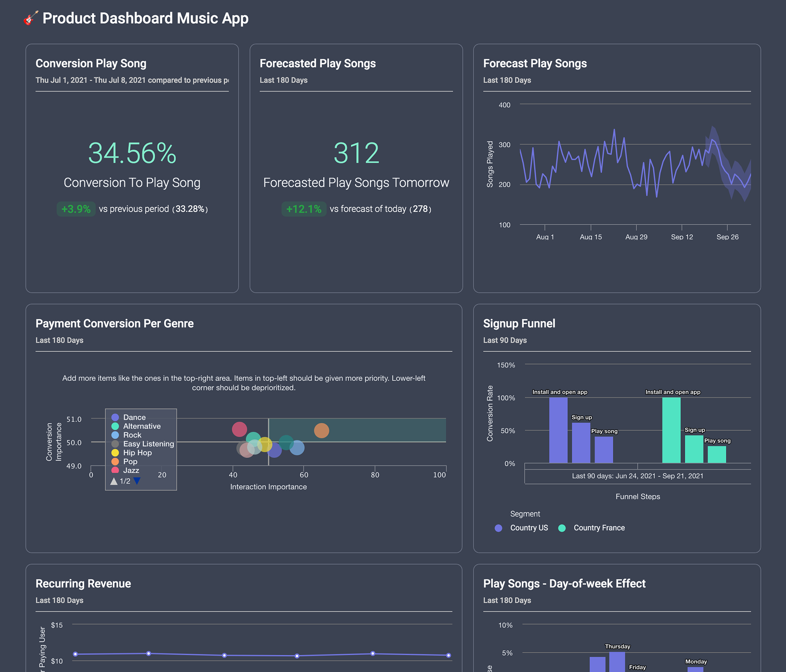Screen dimensions: 786x672
Task: Click France Sign up funnel bar
Action: (694, 449)
